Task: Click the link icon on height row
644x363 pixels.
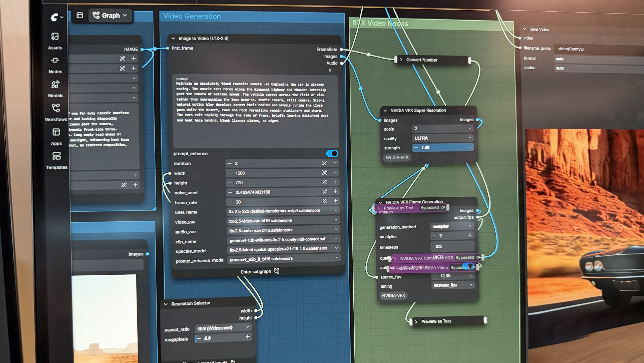Action: tap(325, 182)
